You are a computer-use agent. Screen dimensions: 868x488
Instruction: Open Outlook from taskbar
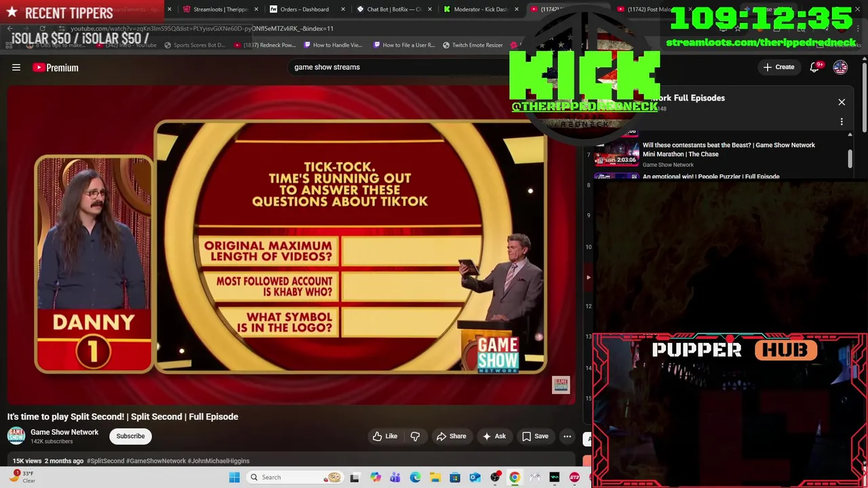[475, 477]
